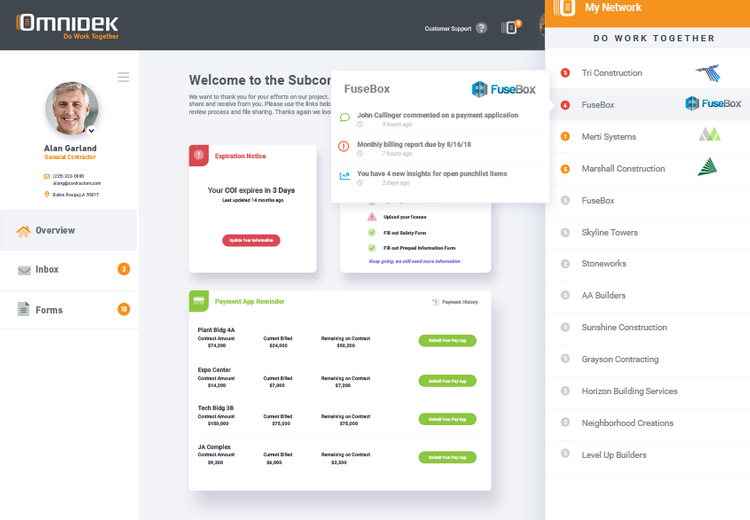Click the Expiration Notice alert icon

point(199,155)
